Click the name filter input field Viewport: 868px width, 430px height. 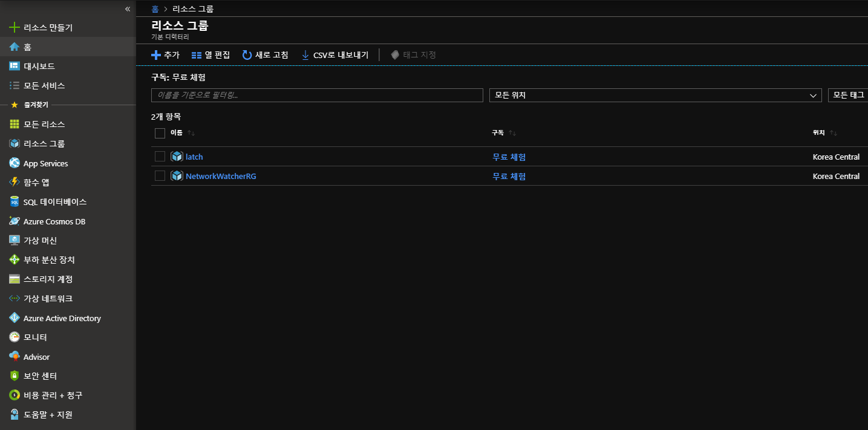pyautogui.click(x=317, y=95)
